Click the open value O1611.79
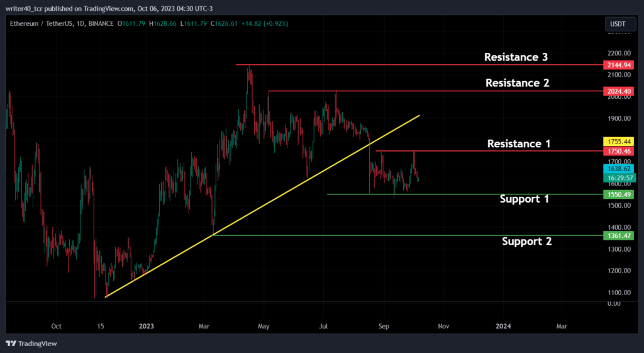 click(131, 24)
